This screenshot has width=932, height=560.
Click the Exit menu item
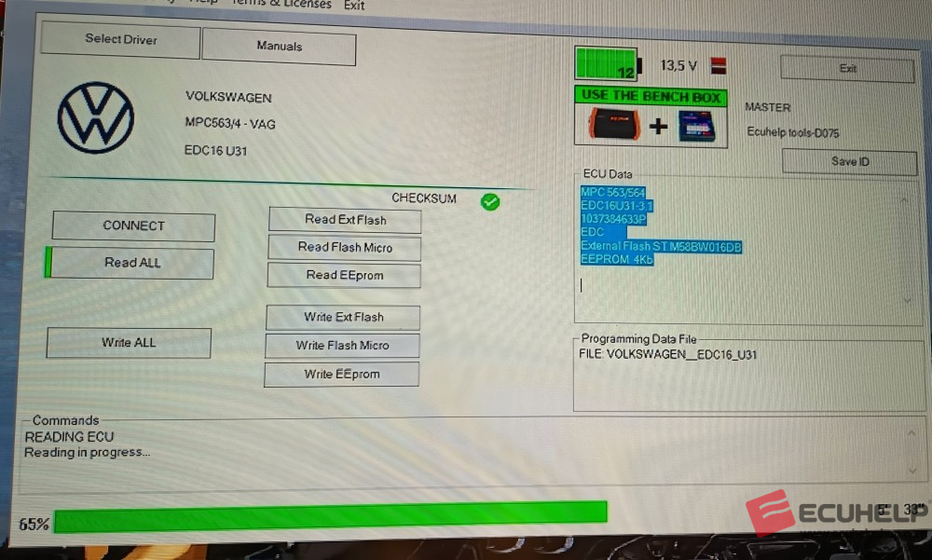354,5
